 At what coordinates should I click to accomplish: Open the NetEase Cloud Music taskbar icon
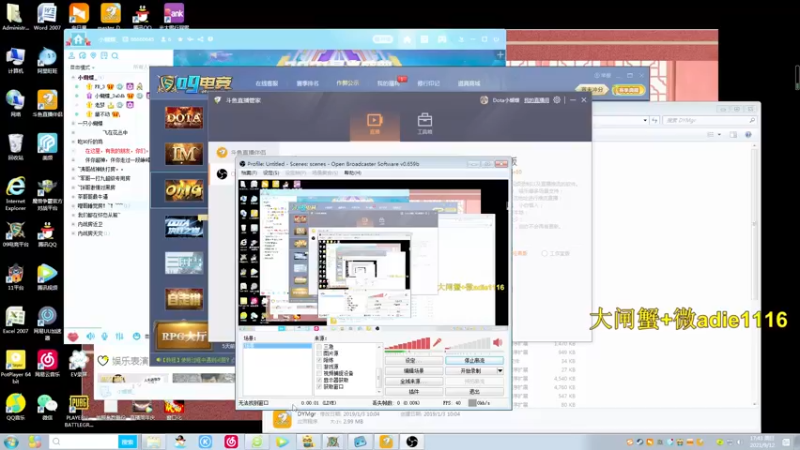[x=231, y=441]
